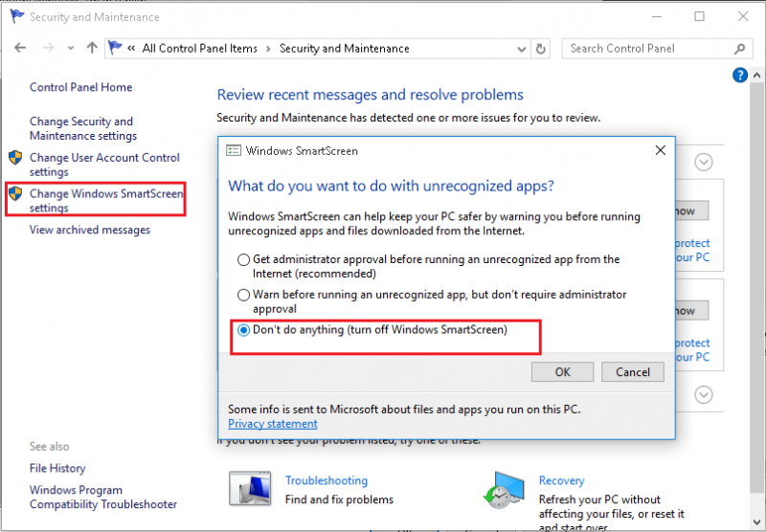This screenshot has height=532, width=766.
Task: Open View archived messages
Action: pyautogui.click(x=90, y=230)
